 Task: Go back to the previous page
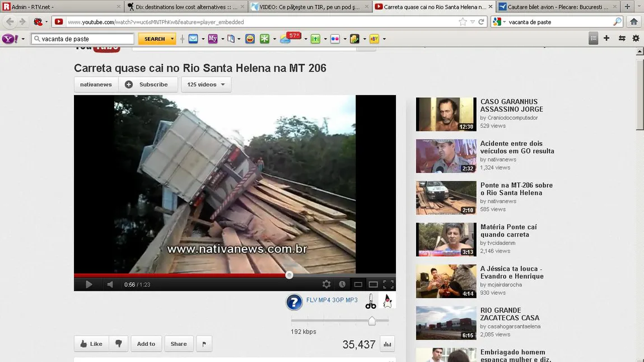(x=10, y=22)
